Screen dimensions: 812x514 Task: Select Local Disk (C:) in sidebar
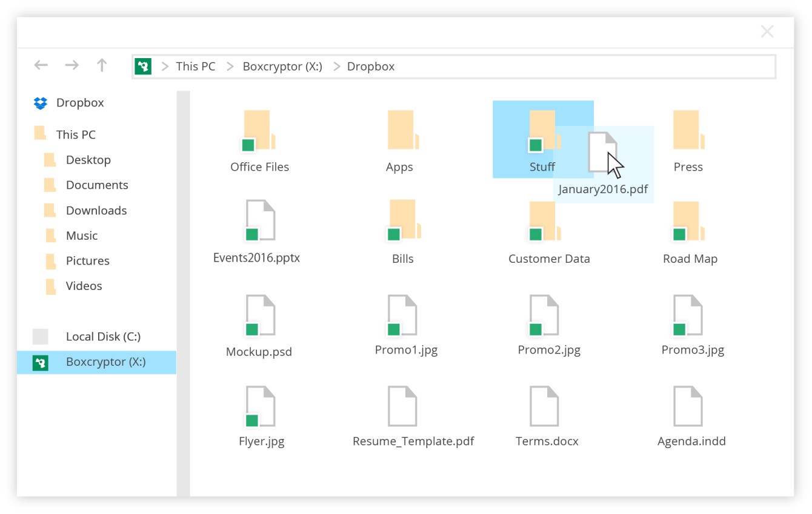pos(102,337)
